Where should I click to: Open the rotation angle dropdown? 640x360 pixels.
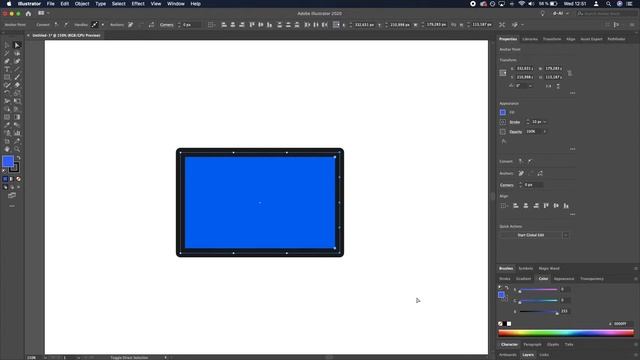tap(530, 86)
